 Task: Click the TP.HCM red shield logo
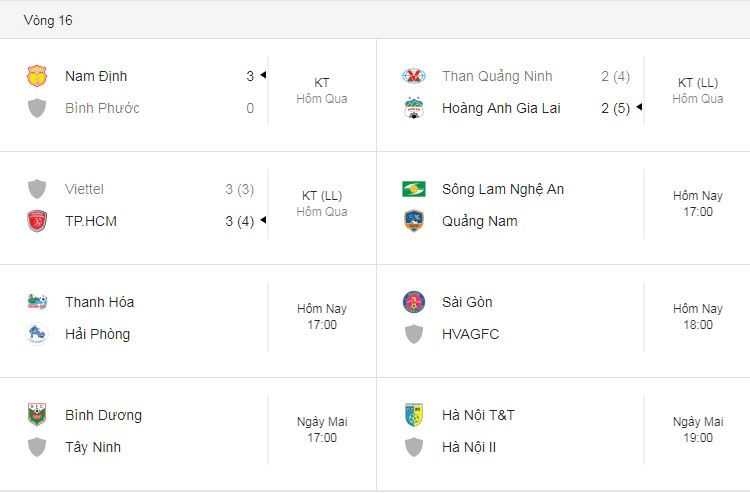coord(37,221)
